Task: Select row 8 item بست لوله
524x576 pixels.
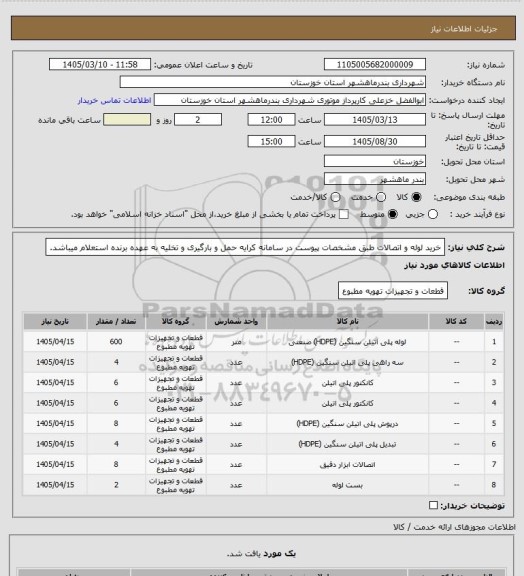Action: [347, 485]
